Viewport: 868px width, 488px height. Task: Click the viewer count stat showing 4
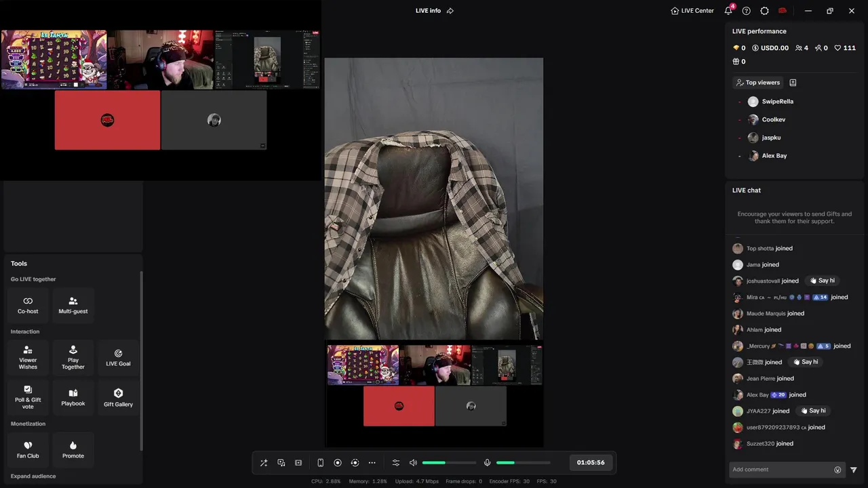tap(802, 48)
